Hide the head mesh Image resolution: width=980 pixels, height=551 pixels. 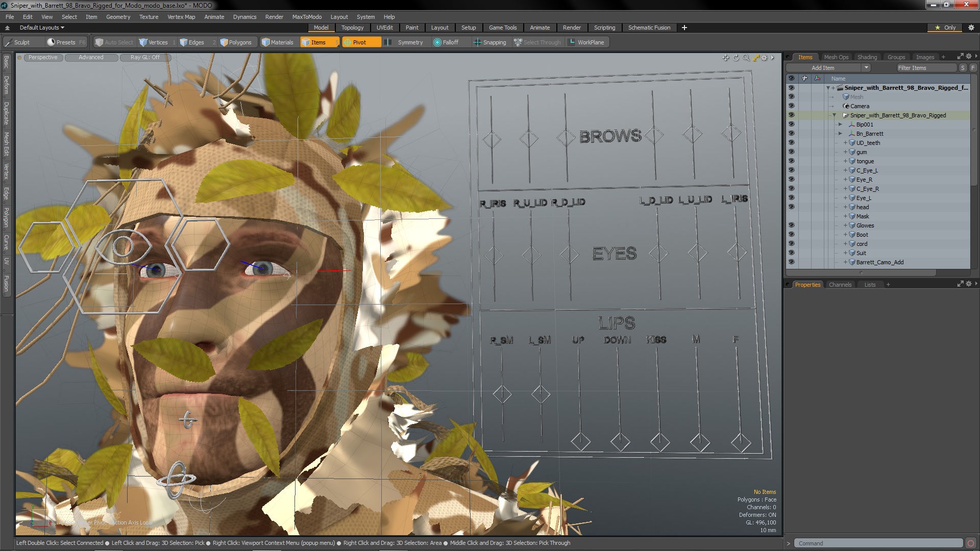point(791,207)
